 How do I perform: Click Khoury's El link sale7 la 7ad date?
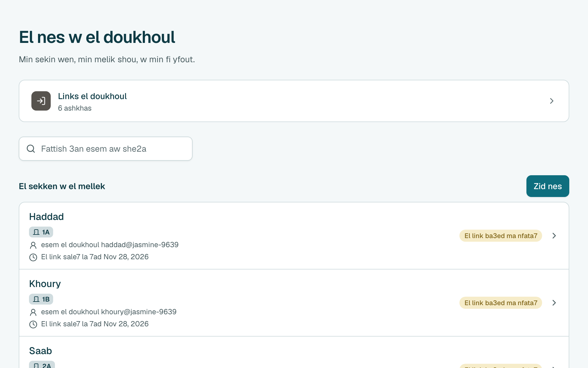pyautogui.click(x=95, y=324)
